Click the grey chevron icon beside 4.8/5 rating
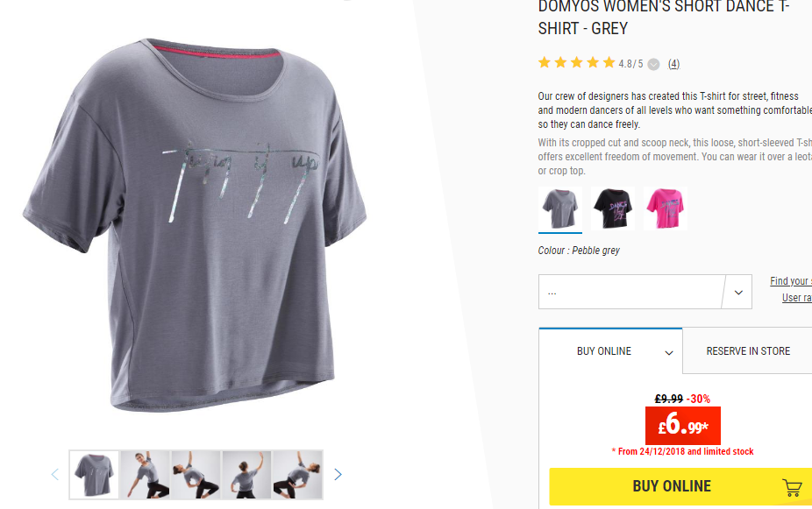812x509 pixels. [x=653, y=64]
